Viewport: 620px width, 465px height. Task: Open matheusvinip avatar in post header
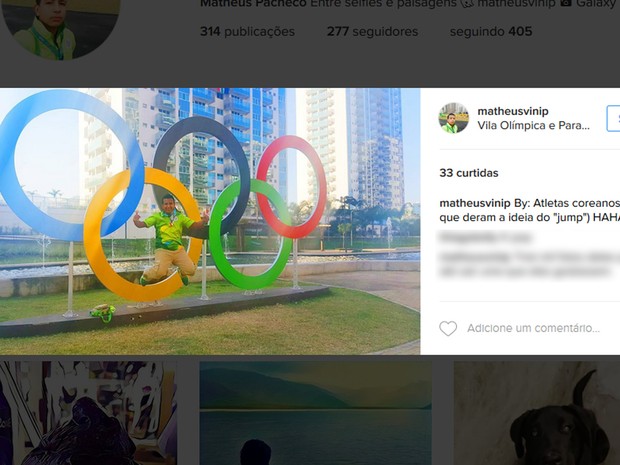click(x=454, y=118)
